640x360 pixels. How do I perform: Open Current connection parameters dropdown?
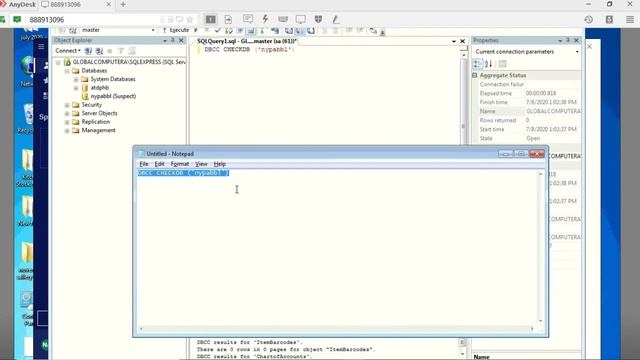coord(577,52)
